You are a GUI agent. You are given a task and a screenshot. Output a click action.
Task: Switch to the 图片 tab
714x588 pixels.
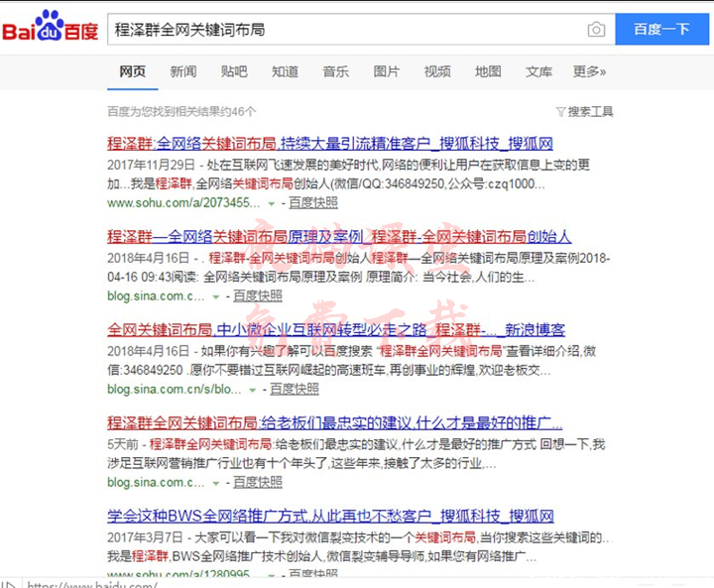coord(386,71)
